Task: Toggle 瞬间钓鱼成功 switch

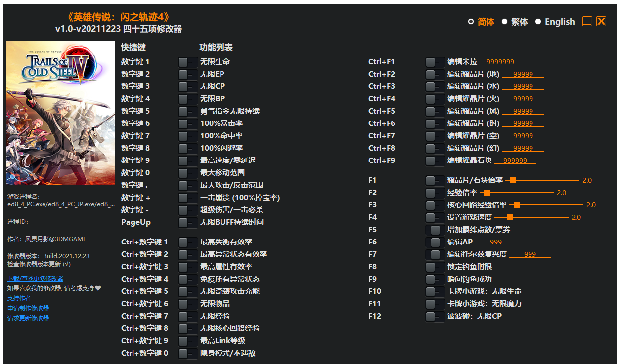Action: [435, 279]
